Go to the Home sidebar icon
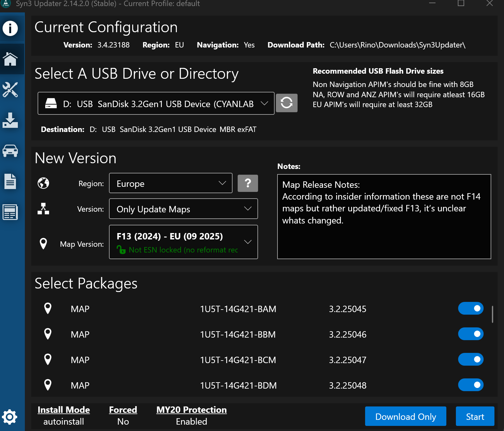Image resolution: width=504 pixels, height=431 pixels. coord(10,59)
